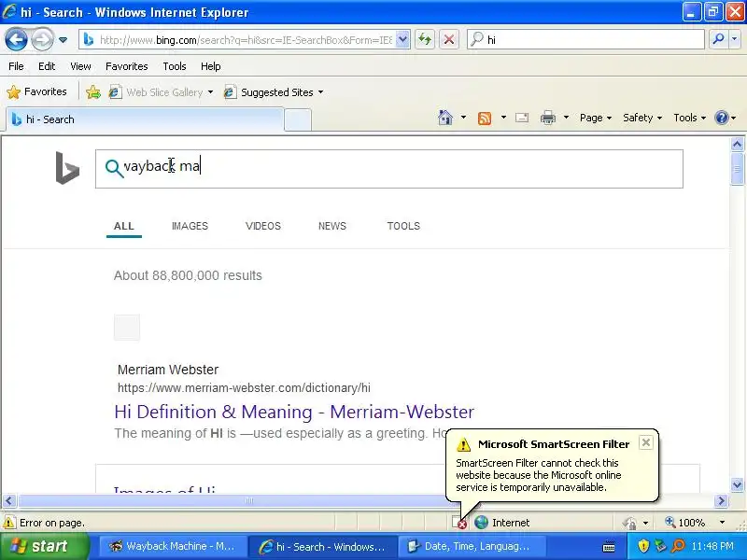Screen dimensions: 747x560
Task: Open Suggested Sites link
Action: coord(269,91)
